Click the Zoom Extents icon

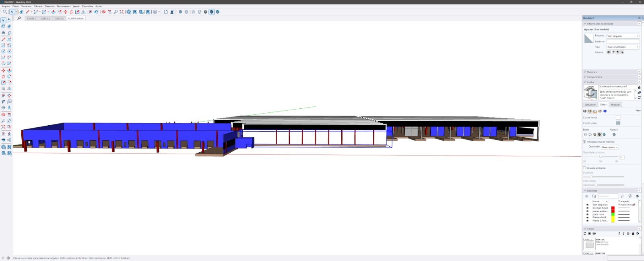click(122, 12)
